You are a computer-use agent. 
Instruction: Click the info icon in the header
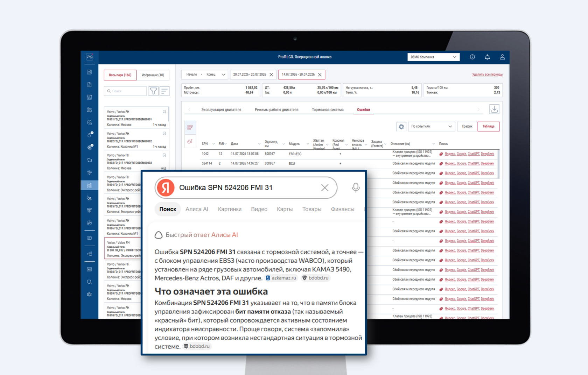pos(472,57)
